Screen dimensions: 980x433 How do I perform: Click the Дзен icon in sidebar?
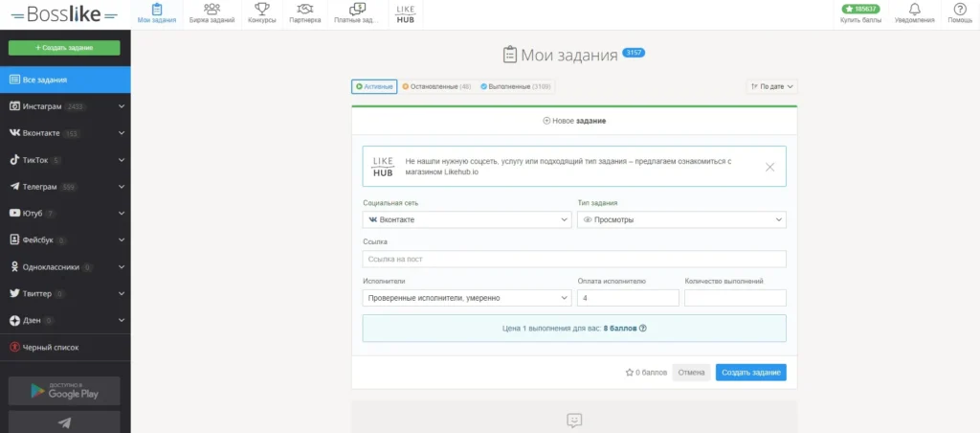pos(15,320)
